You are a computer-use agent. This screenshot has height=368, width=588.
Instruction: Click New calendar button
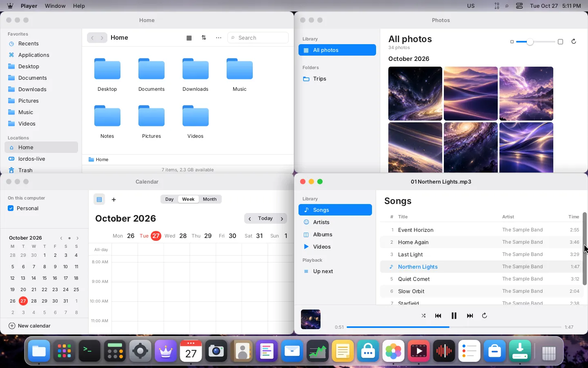[x=30, y=326]
